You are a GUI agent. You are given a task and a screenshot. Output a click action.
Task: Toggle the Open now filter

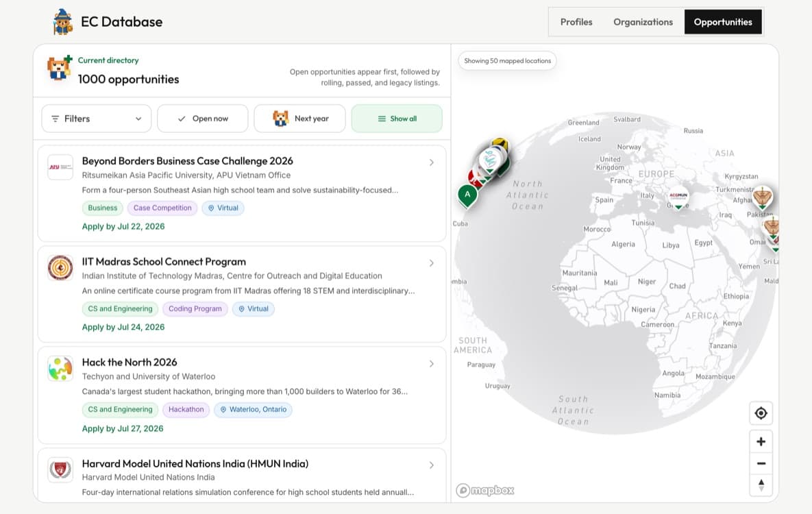pos(202,119)
